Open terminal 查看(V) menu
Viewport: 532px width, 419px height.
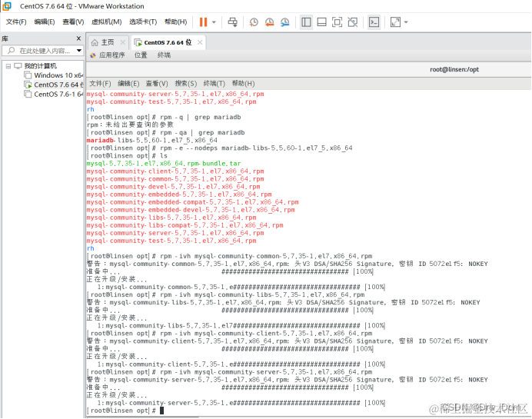157,84
